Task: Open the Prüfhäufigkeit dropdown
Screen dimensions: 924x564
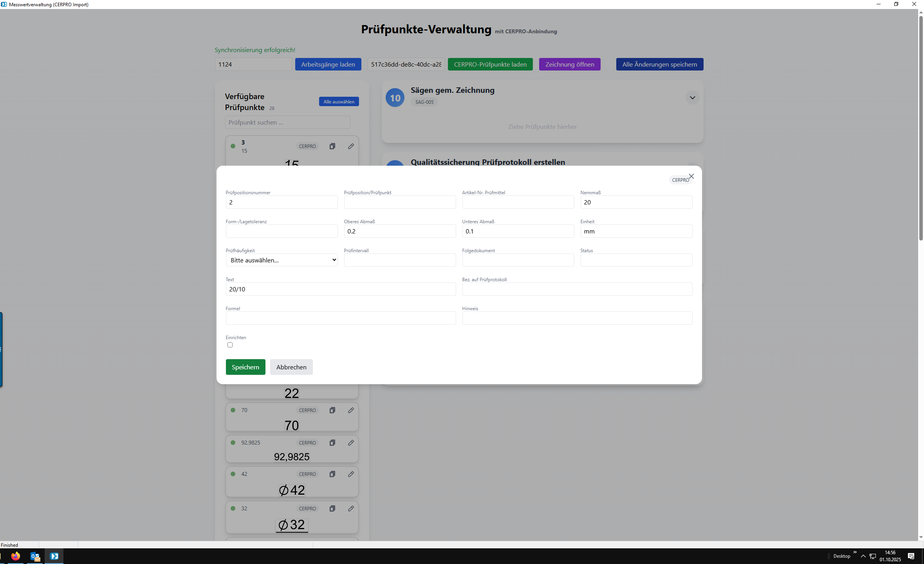Action: click(x=282, y=260)
